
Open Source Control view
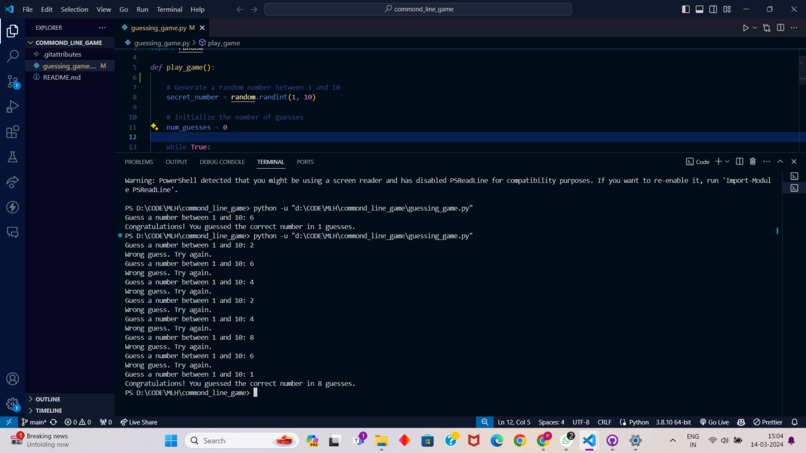coord(12,81)
